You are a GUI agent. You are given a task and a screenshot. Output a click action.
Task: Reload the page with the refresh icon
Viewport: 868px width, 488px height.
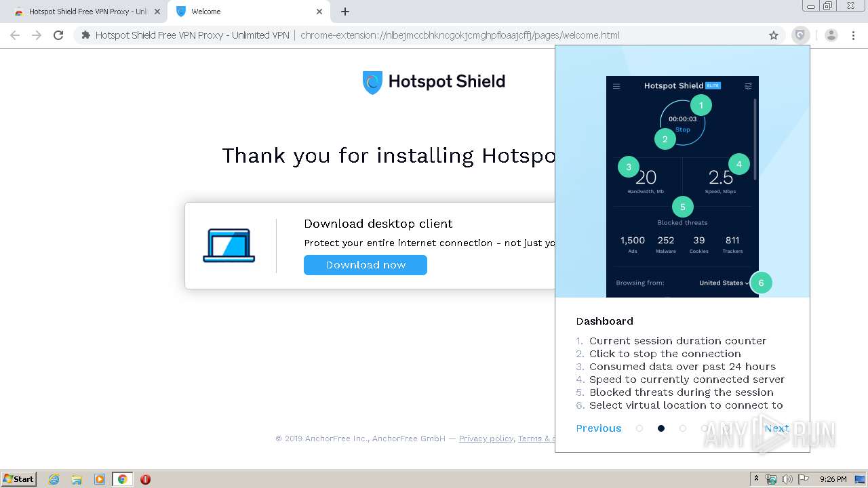pos(58,35)
